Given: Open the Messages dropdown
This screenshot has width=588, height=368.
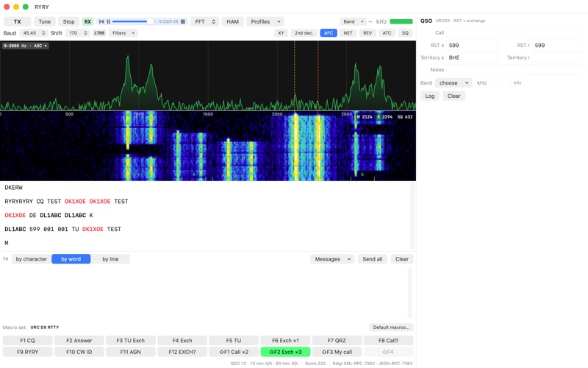Looking at the screenshot, I should pyautogui.click(x=332, y=259).
